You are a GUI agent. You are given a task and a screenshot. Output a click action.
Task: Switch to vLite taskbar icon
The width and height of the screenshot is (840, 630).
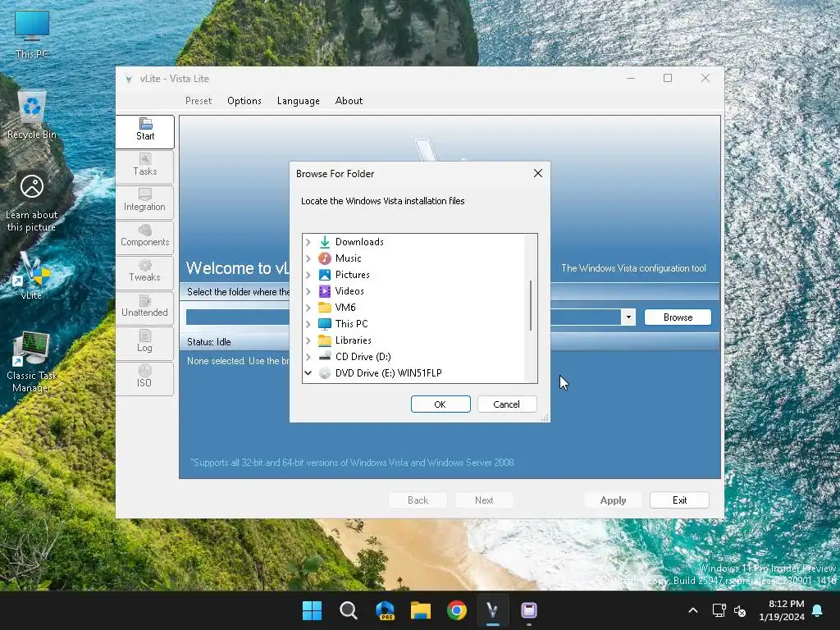pyautogui.click(x=492, y=610)
